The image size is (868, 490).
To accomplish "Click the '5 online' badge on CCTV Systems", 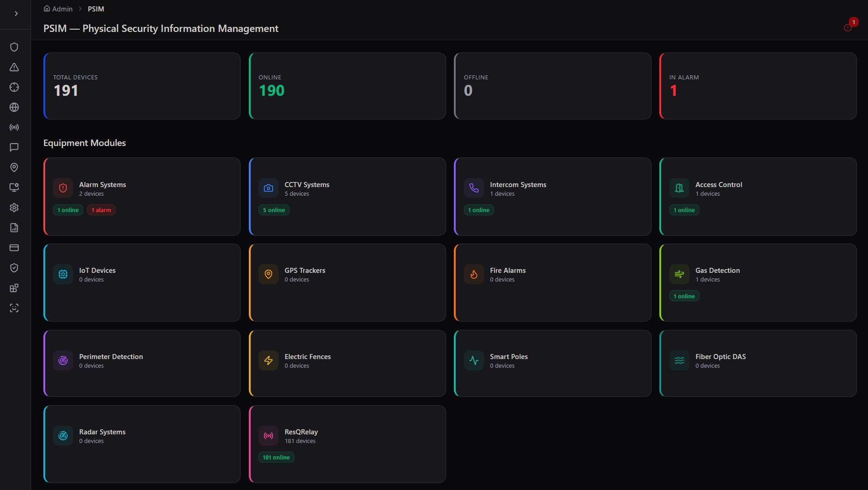I will tap(274, 210).
